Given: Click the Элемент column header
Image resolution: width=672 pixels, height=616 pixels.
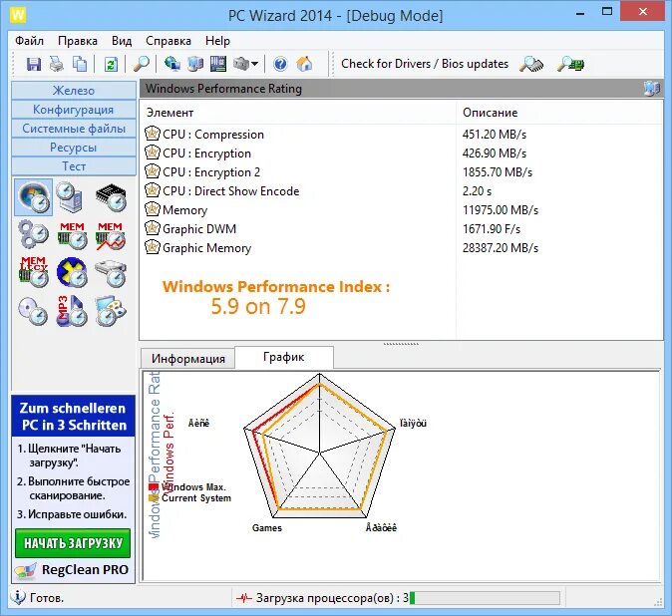Looking at the screenshot, I should [298, 113].
